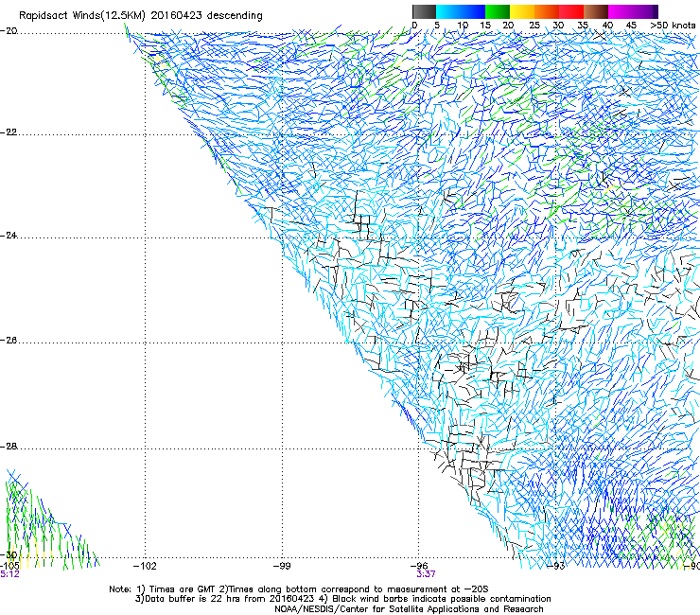Click the '-28' latitude axis label
This screenshot has height=615, width=700.
click(x=9, y=447)
